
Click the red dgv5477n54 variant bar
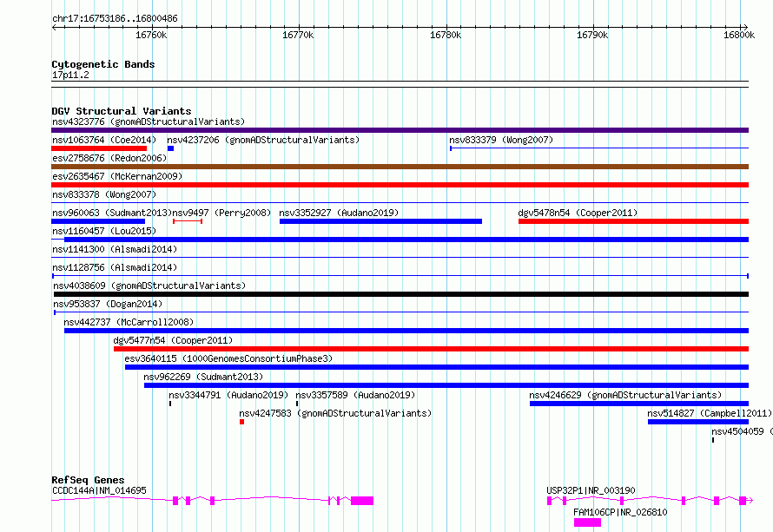[432, 349]
